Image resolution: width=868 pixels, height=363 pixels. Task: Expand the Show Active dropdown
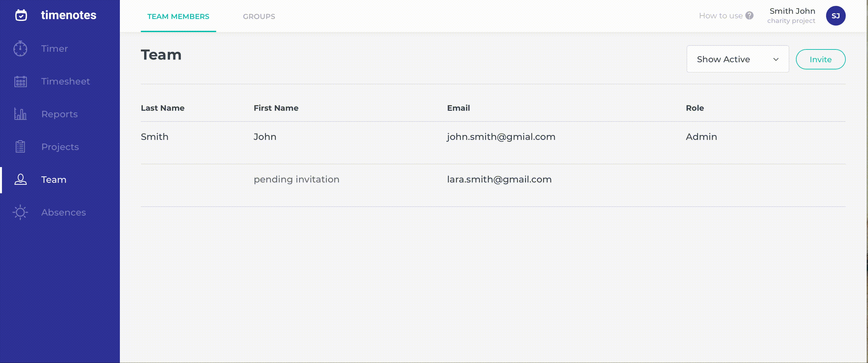coord(737,59)
